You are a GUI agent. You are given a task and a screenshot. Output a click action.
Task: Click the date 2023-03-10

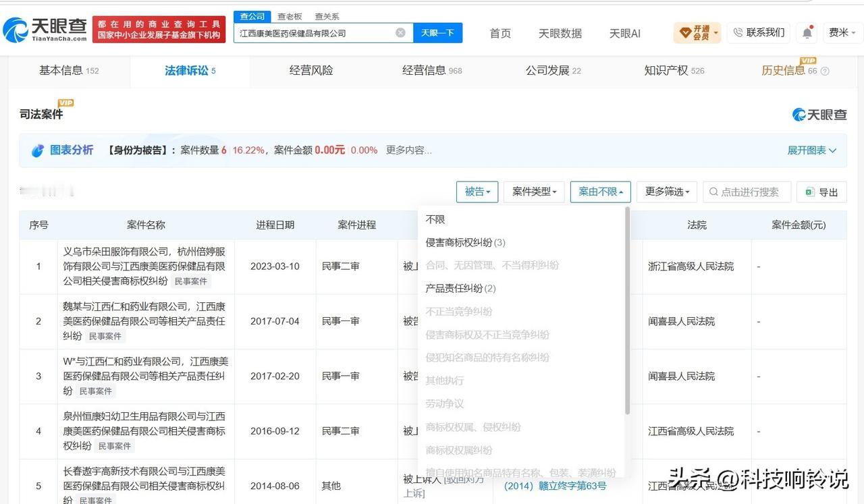[275, 267]
